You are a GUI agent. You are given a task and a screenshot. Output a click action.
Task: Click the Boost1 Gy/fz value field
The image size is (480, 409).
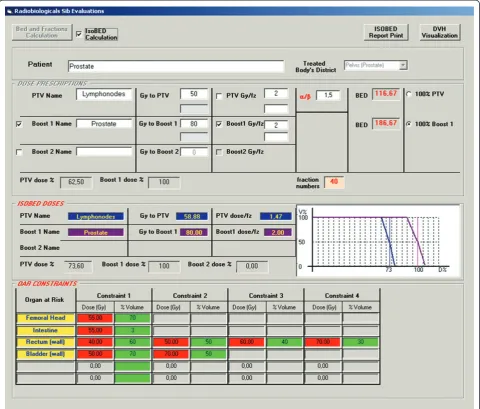click(x=276, y=125)
